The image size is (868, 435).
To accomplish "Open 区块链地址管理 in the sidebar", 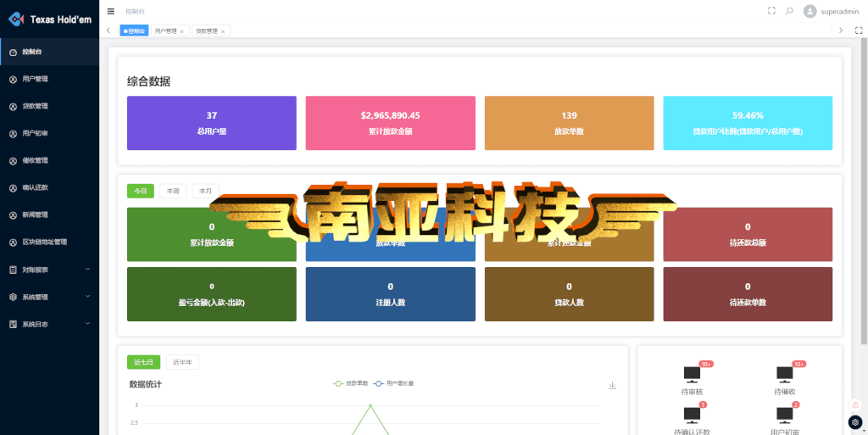I will [49, 242].
